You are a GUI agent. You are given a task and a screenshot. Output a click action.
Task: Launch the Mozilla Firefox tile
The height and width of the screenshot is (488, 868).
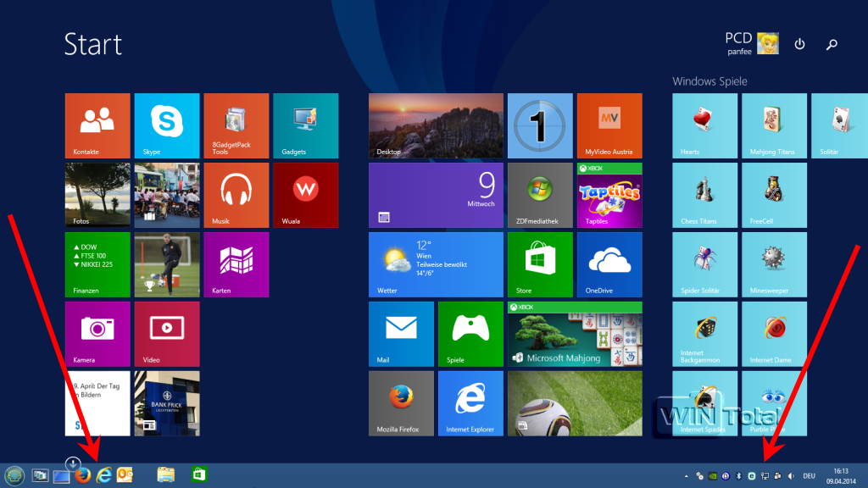tap(401, 403)
